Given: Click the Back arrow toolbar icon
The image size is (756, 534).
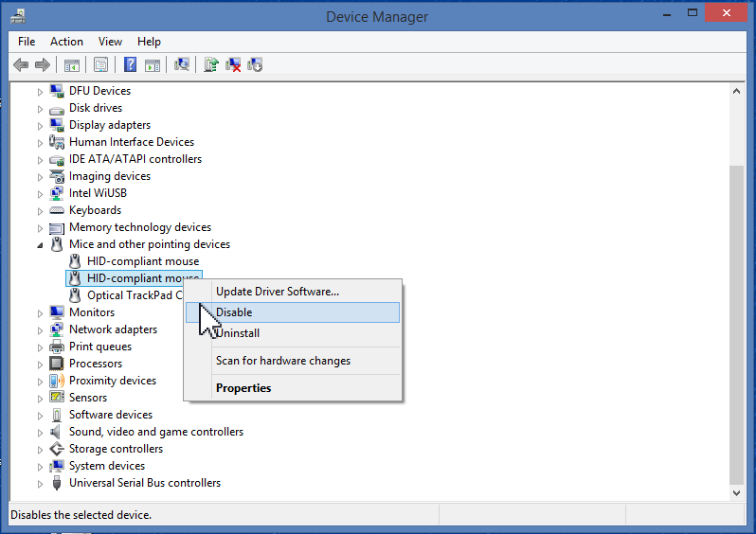Looking at the screenshot, I should pos(21,64).
